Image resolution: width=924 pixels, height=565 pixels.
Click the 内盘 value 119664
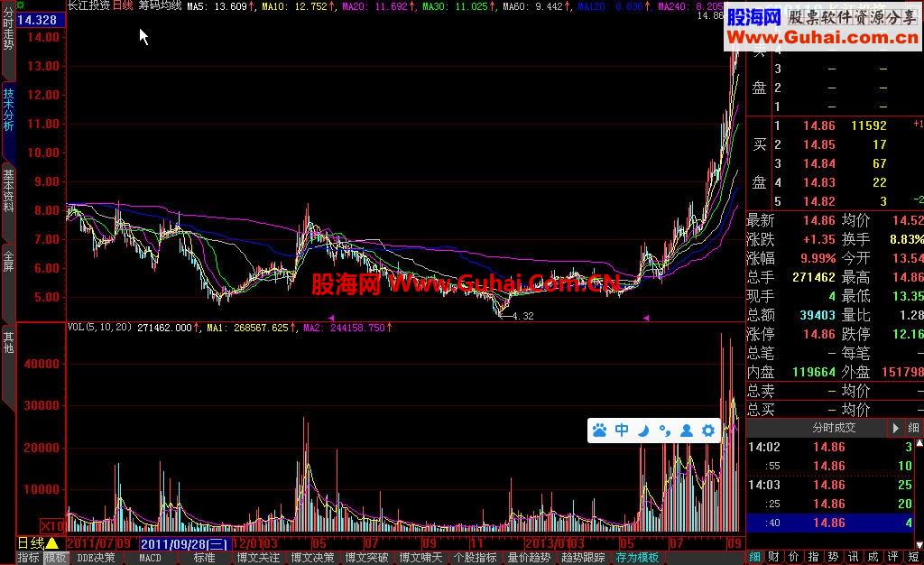tap(814, 372)
